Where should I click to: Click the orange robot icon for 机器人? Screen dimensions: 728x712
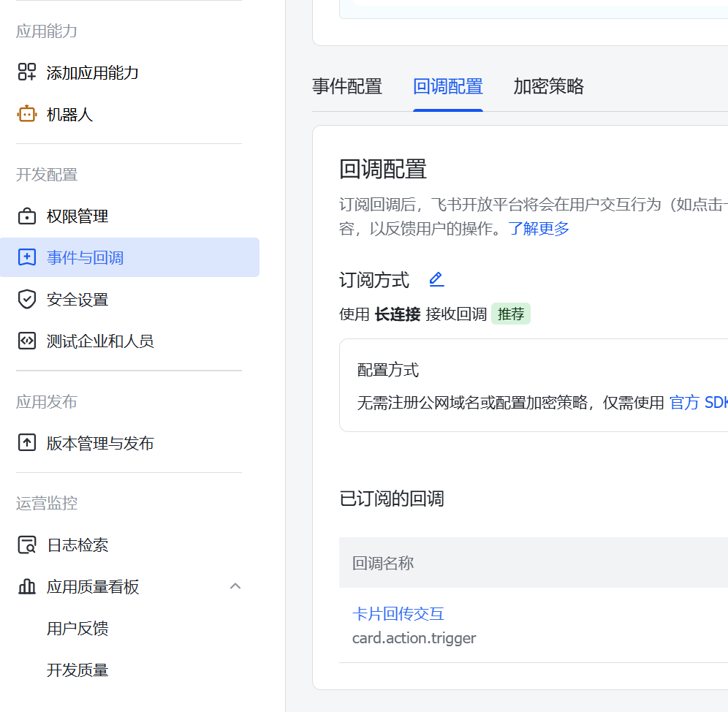point(27,114)
